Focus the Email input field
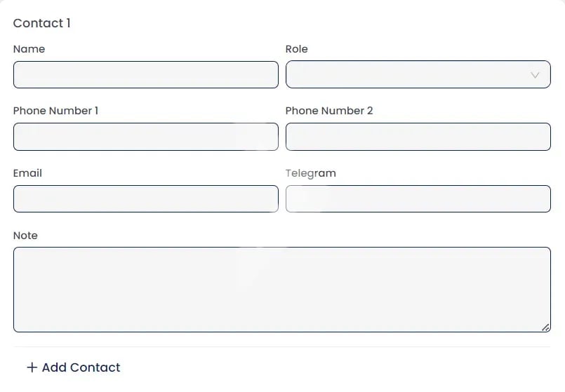This screenshot has width=565, height=392. (x=145, y=198)
